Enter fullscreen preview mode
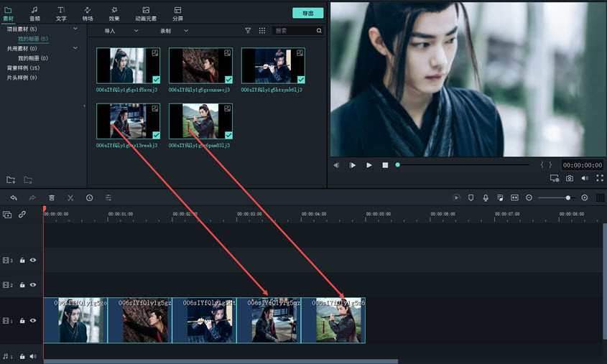Image resolution: width=607 pixels, height=364 pixels. click(600, 178)
